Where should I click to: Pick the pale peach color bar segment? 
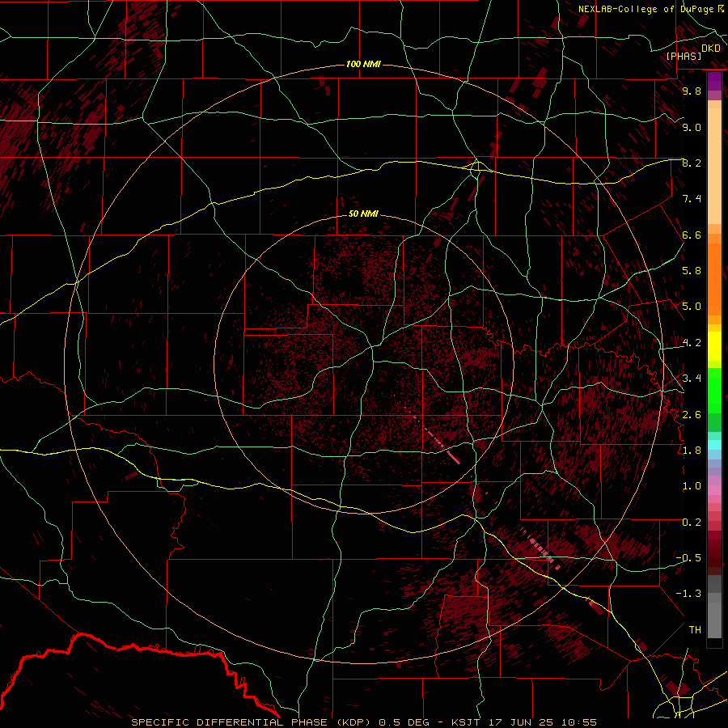(714, 167)
